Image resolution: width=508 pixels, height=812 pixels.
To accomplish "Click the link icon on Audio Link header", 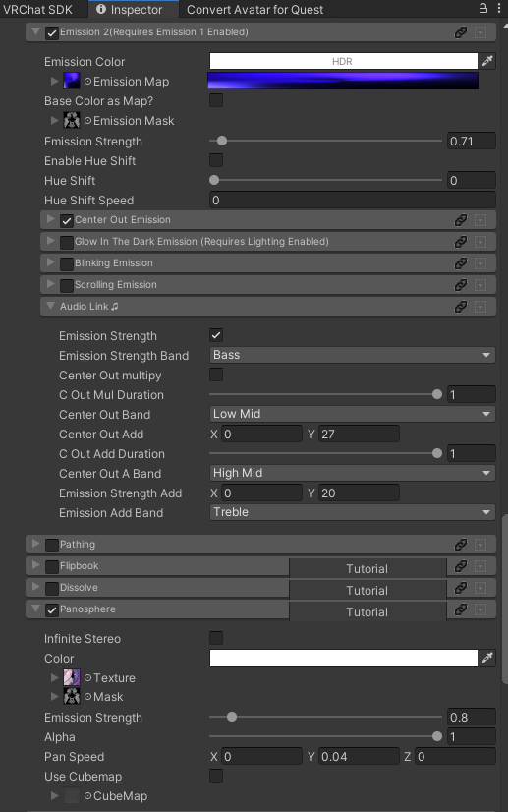I will coord(461,307).
